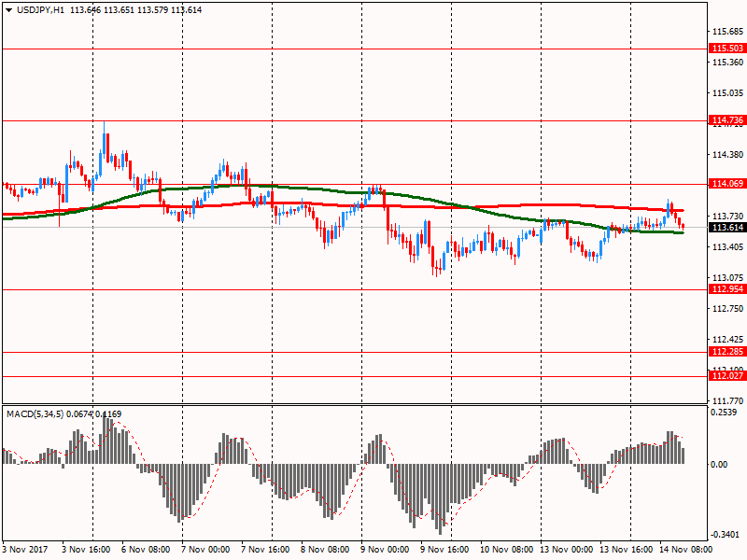The image size is (747, 560).
Task: Click the 113.405 price scale value
Action: [727, 246]
